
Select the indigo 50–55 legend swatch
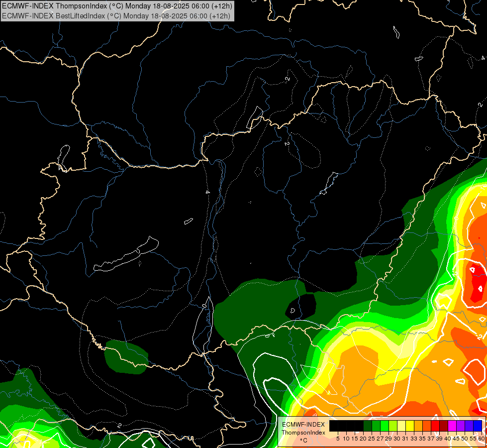pyautogui.click(x=469, y=426)
